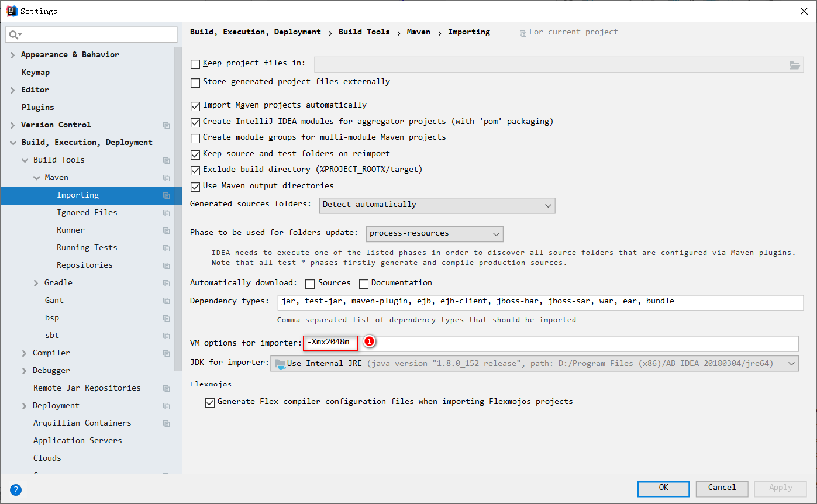Expand the Debugger node
The image size is (817, 504).
pos(24,371)
